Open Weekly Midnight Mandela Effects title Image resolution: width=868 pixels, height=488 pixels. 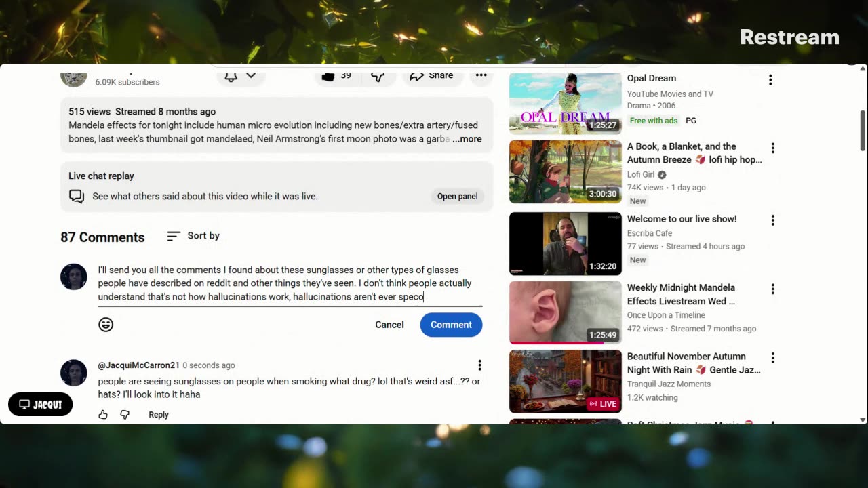coord(681,294)
